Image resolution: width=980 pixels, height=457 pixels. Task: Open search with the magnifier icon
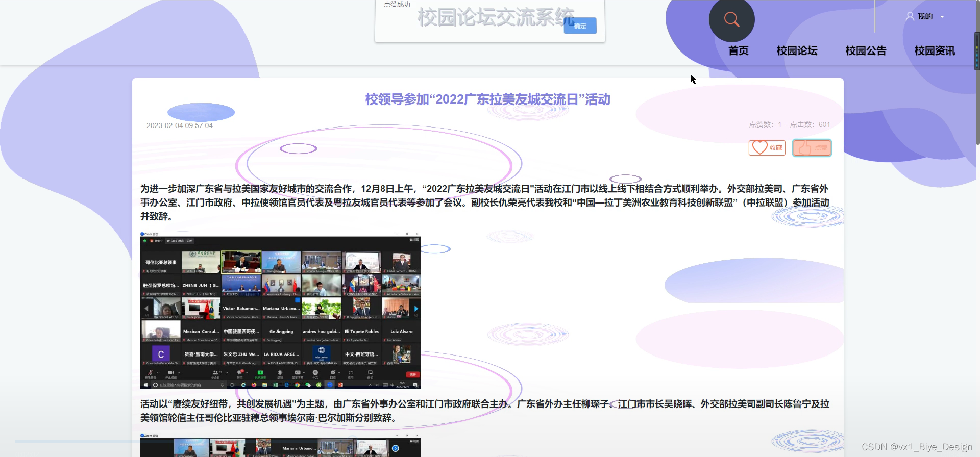(731, 20)
